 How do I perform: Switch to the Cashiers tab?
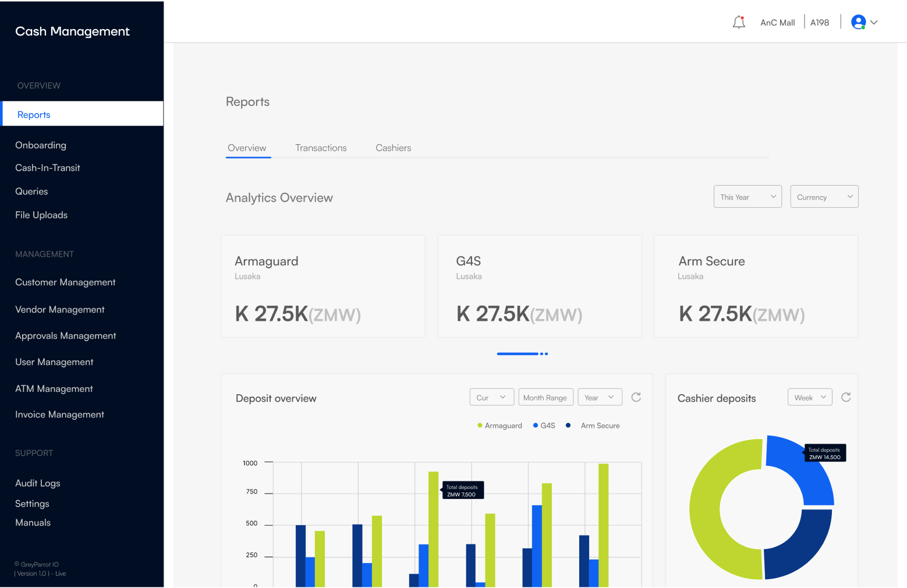pyautogui.click(x=393, y=148)
